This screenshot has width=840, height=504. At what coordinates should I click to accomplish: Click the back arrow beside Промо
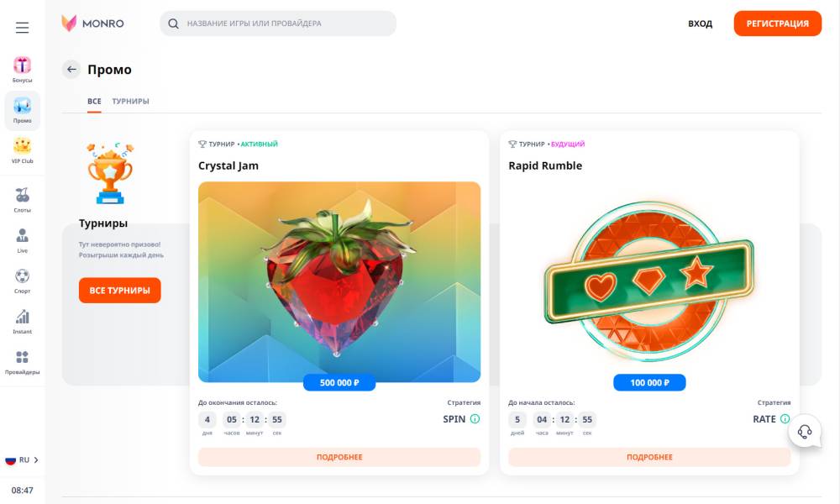[x=71, y=70]
